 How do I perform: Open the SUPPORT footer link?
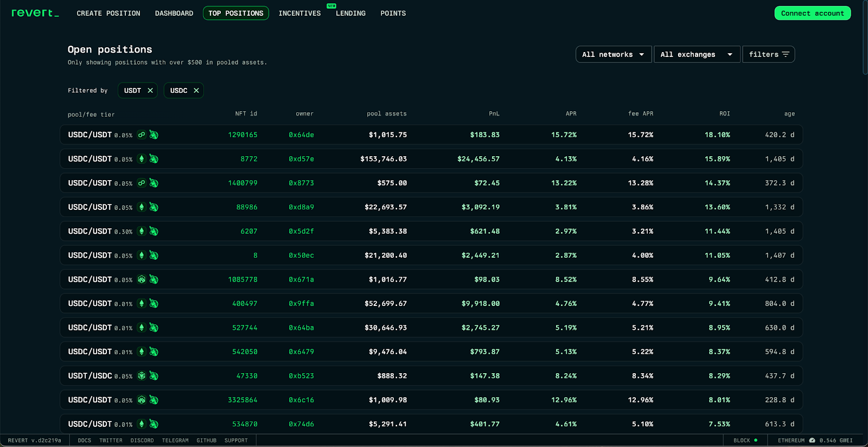point(236,440)
